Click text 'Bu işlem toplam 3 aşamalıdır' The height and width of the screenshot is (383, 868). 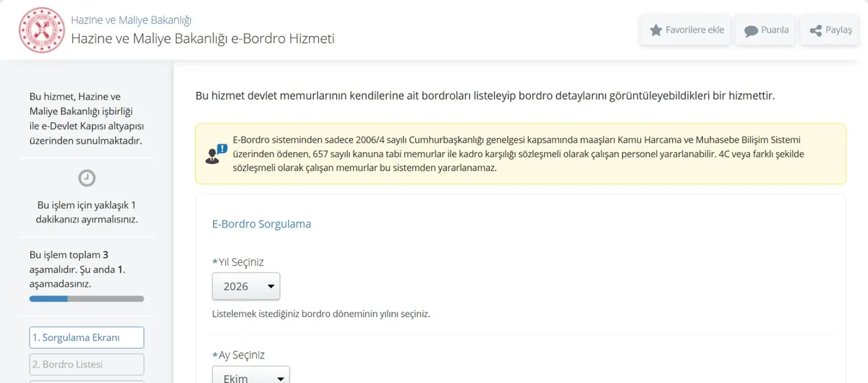point(78,270)
